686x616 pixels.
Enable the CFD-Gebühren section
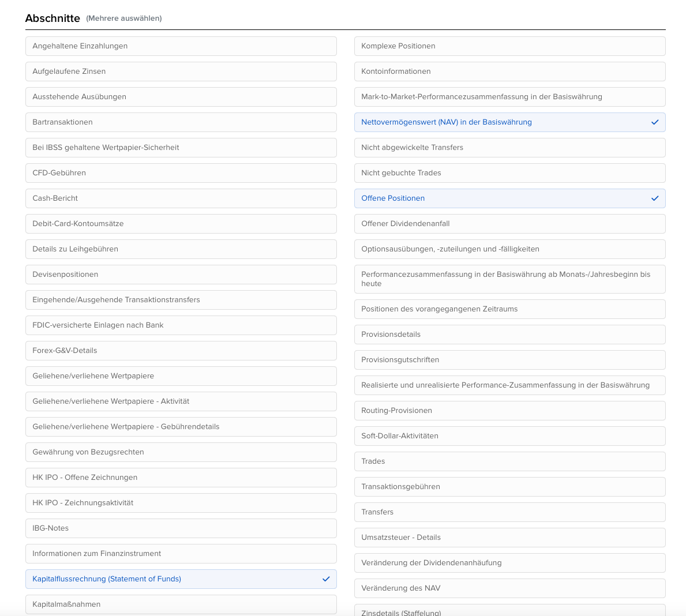coord(181,173)
